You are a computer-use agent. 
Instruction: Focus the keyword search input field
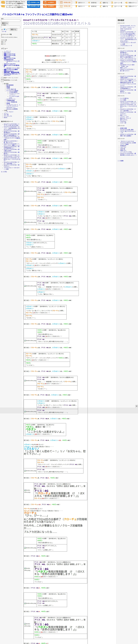click(x=11, y=21)
